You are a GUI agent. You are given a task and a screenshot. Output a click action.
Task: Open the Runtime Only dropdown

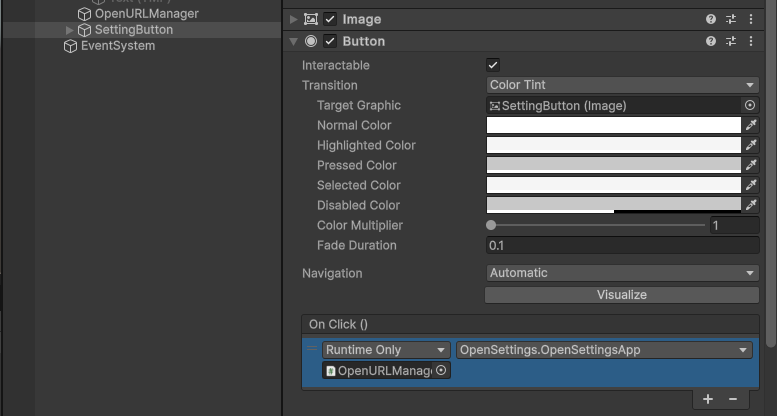coord(386,350)
